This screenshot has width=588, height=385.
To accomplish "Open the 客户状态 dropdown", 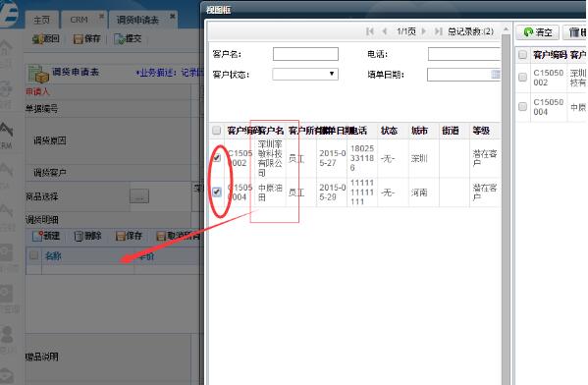I will click(x=305, y=74).
